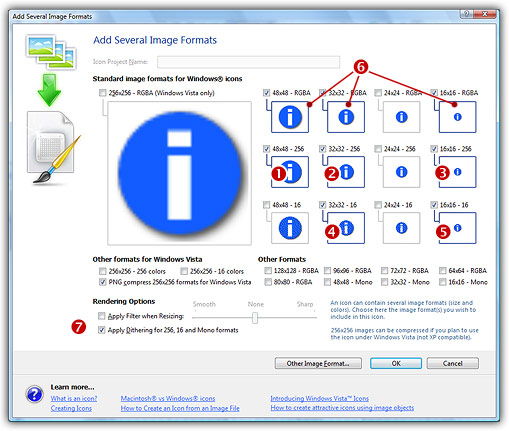Click the 16x16 RGBA icon preview
This screenshot has width=509, height=431.
(458, 117)
